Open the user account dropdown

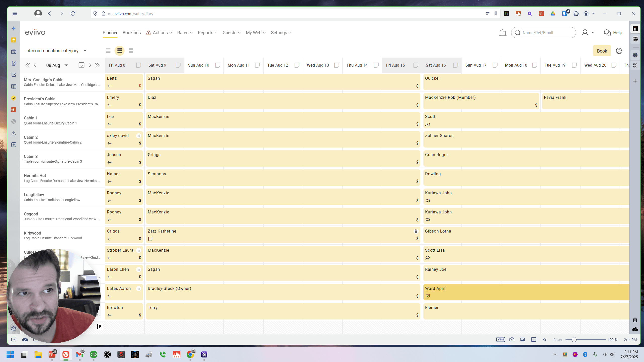pos(588,33)
